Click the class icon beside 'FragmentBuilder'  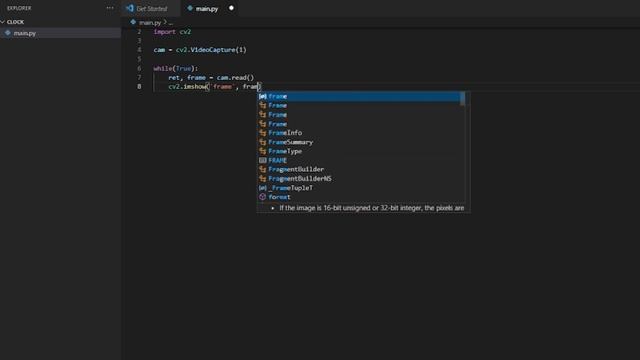point(262,169)
